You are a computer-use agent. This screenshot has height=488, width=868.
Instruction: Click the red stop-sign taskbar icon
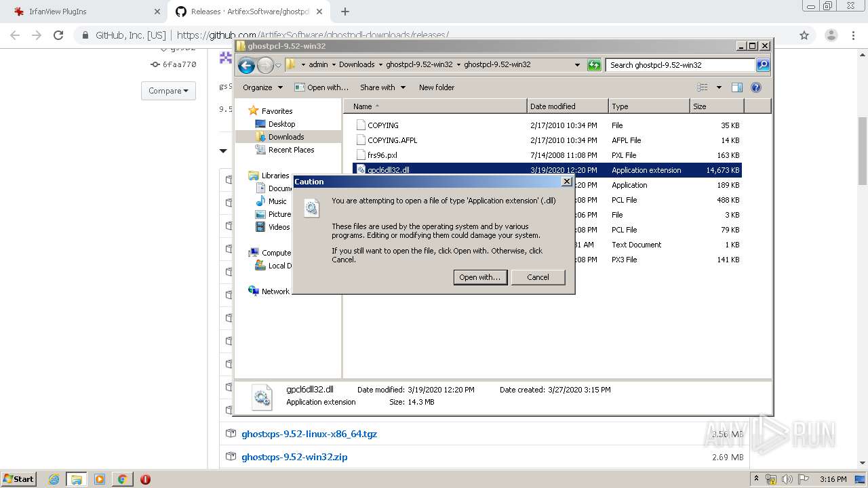pyautogui.click(x=145, y=479)
